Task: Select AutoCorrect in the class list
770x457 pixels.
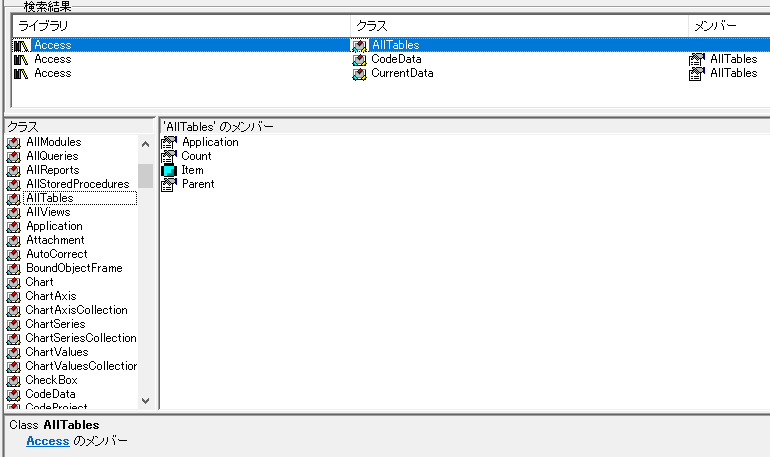Action: click(56, 254)
